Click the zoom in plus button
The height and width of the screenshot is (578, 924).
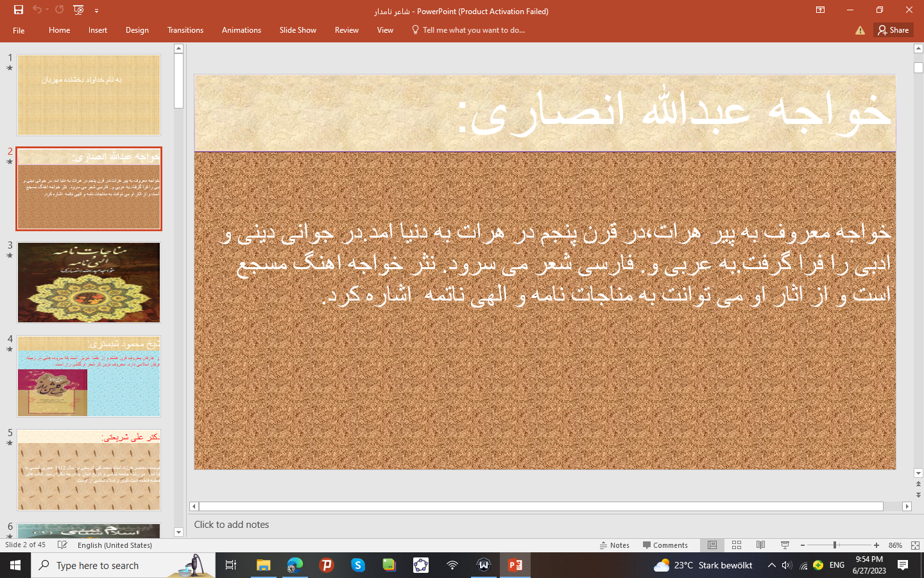(877, 545)
